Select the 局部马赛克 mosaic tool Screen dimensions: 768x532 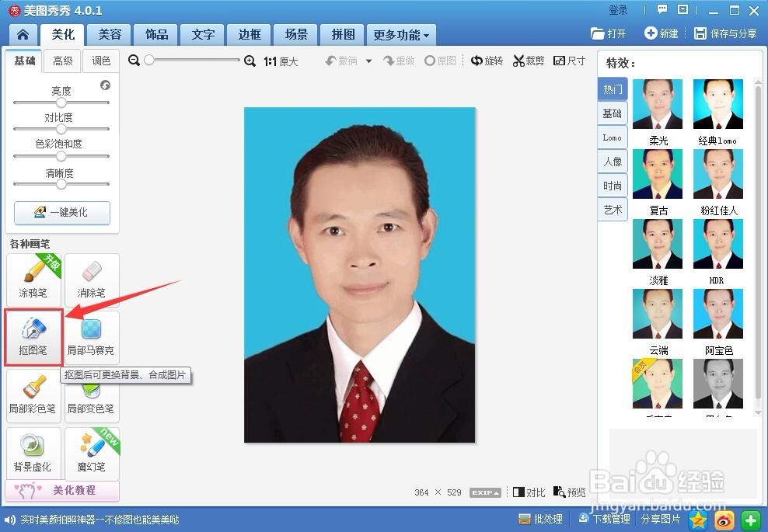click(91, 337)
